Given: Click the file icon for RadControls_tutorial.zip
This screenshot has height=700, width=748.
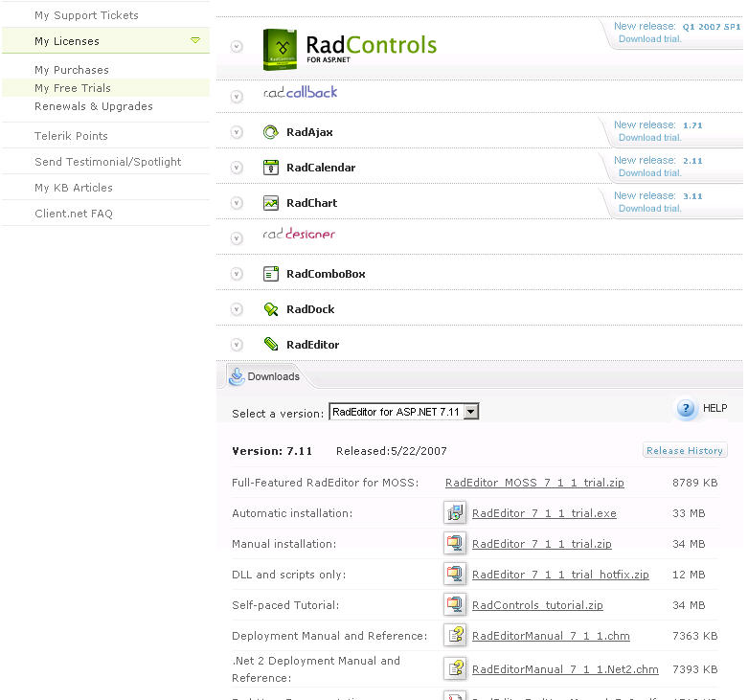Looking at the screenshot, I should click(x=455, y=604).
